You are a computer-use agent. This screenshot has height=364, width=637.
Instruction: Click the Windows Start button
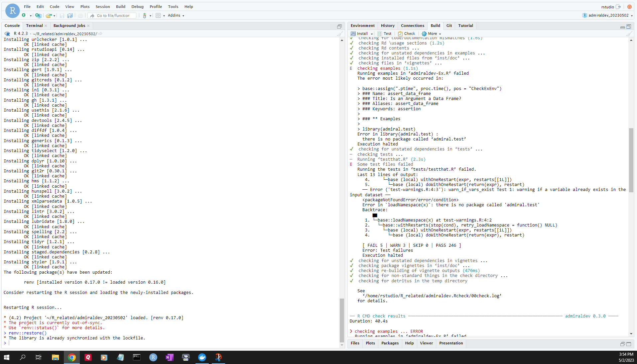pyautogui.click(x=7, y=357)
